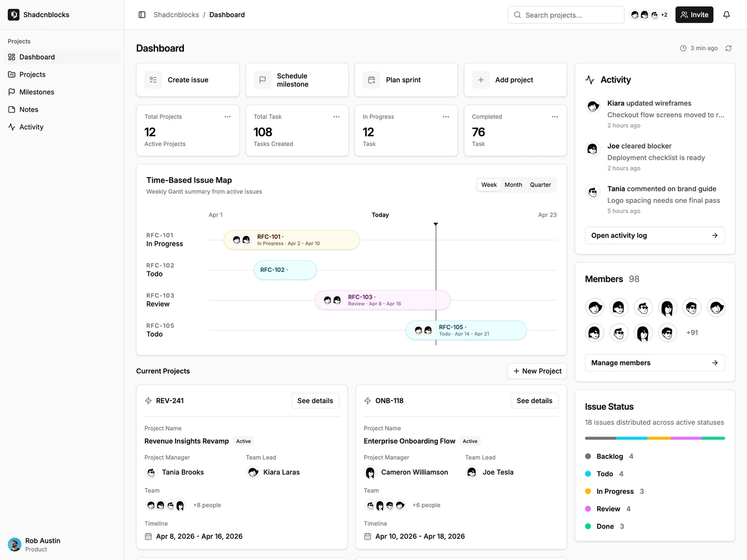Click the Backlog gray status dot
747x560 pixels.
[588, 456]
